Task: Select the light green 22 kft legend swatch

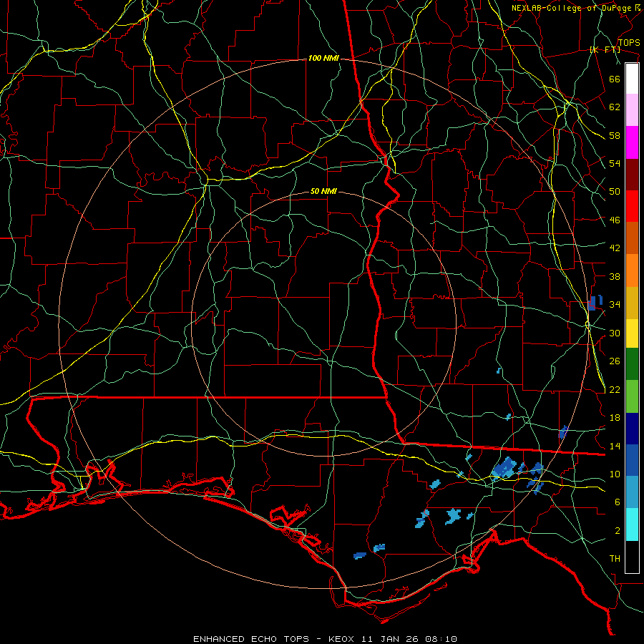Action: pyautogui.click(x=632, y=396)
